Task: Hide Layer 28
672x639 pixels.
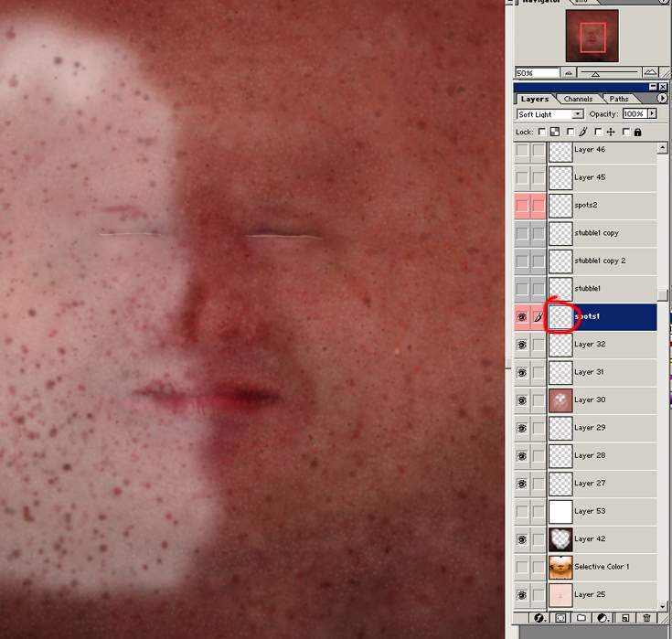Action: coord(522,456)
